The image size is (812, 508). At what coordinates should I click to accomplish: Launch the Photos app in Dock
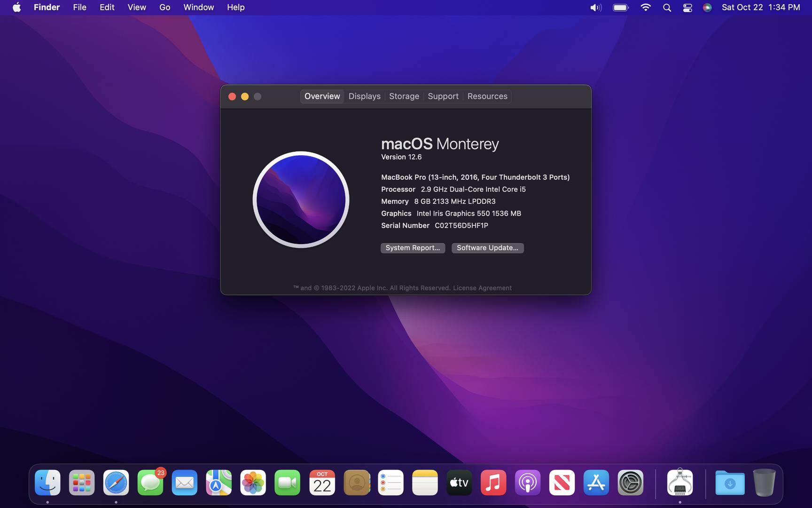coord(253,483)
